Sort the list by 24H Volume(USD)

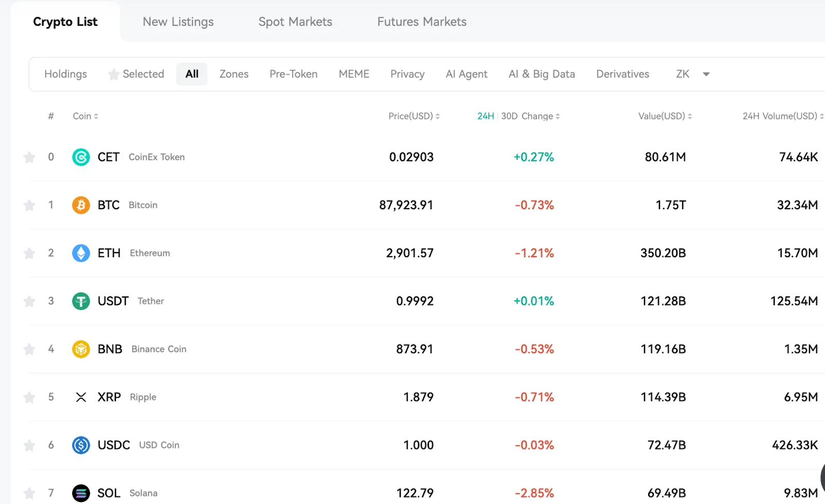coord(783,116)
